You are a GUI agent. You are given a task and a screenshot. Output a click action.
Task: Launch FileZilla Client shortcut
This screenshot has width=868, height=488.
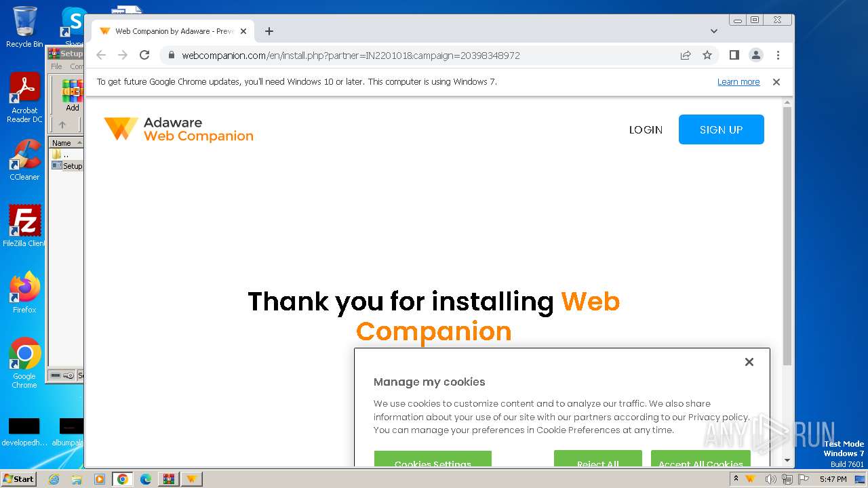click(x=24, y=226)
